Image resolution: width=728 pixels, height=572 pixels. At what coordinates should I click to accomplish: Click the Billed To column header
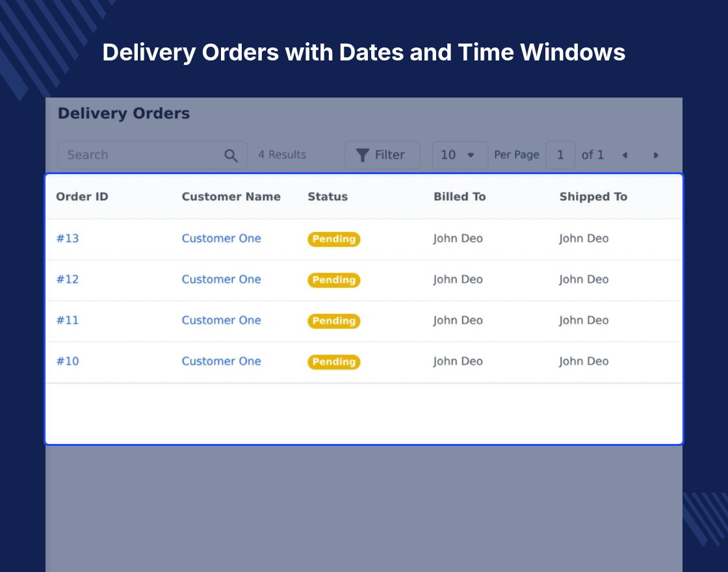459,196
